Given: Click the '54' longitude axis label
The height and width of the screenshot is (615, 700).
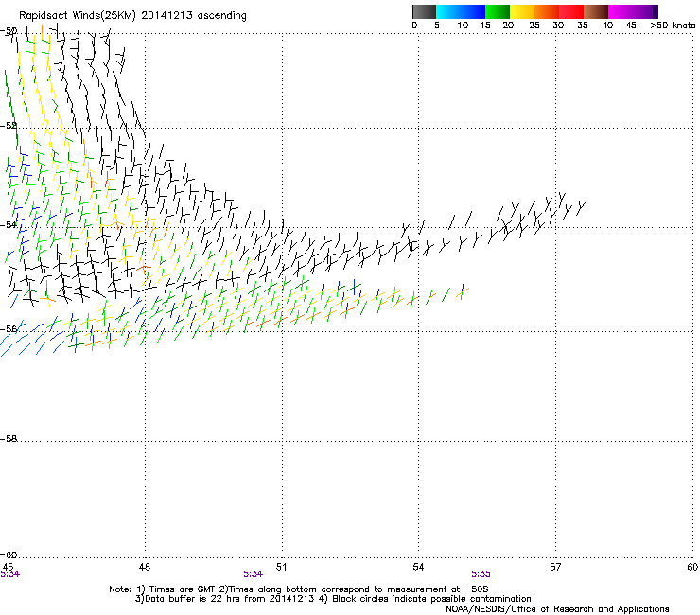Looking at the screenshot, I should pyautogui.click(x=418, y=567).
